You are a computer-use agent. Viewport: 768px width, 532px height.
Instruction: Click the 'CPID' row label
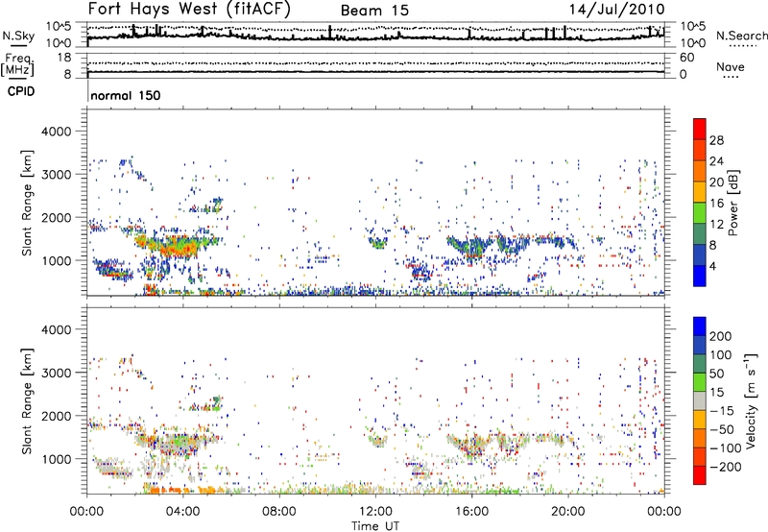21,91
